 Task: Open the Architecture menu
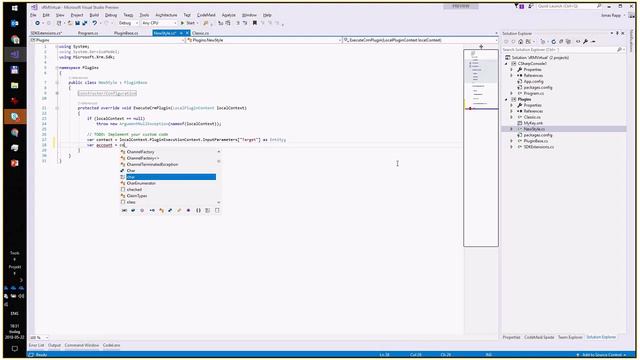point(166,15)
